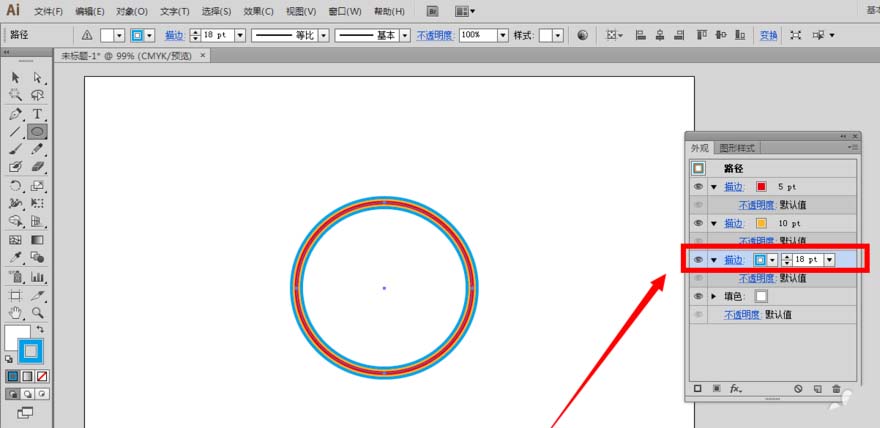Click the Recolor Artwork wheel icon
Screen dimensions: 880x428
coord(583,35)
